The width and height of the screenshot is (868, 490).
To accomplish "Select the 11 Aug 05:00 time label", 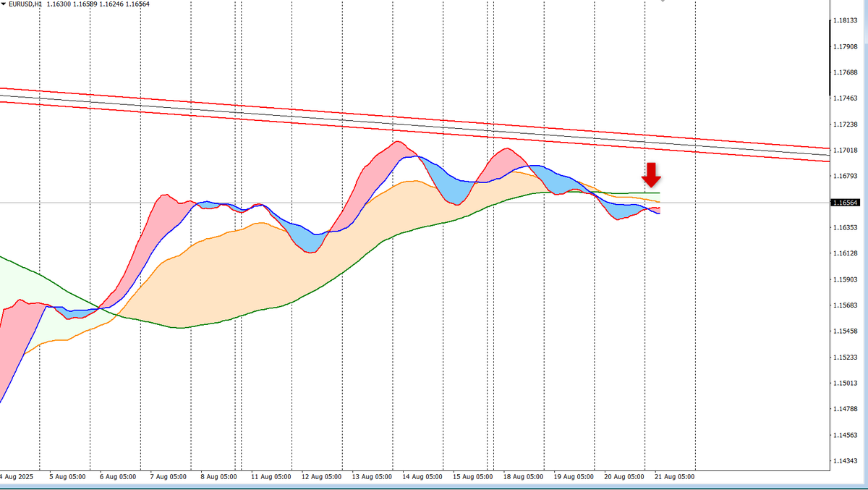I will pyautogui.click(x=271, y=477).
